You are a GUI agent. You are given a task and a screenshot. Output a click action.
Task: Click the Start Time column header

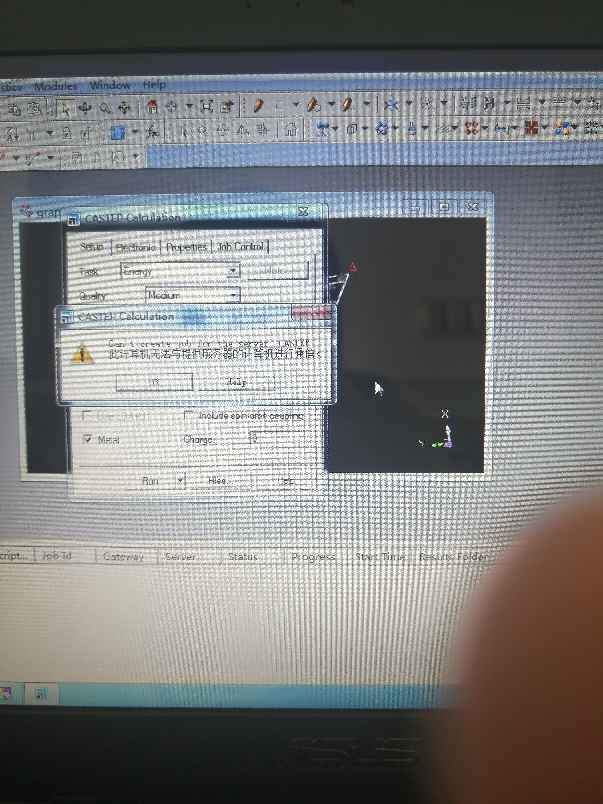click(380, 556)
